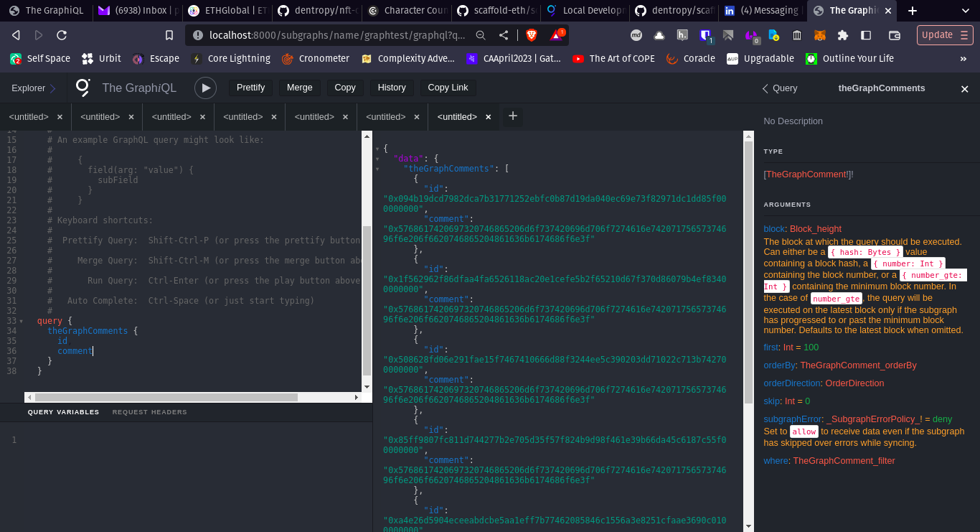This screenshot has height=532, width=980.
Task: Open the Coracle bookmark
Action: (x=691, y=59)
